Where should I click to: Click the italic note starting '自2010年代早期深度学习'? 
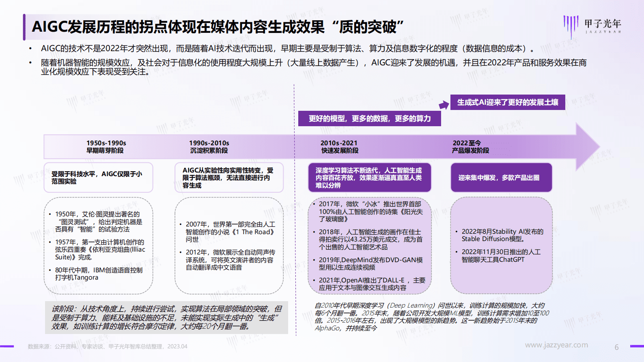pyautogui.click(x=432, y=317)
